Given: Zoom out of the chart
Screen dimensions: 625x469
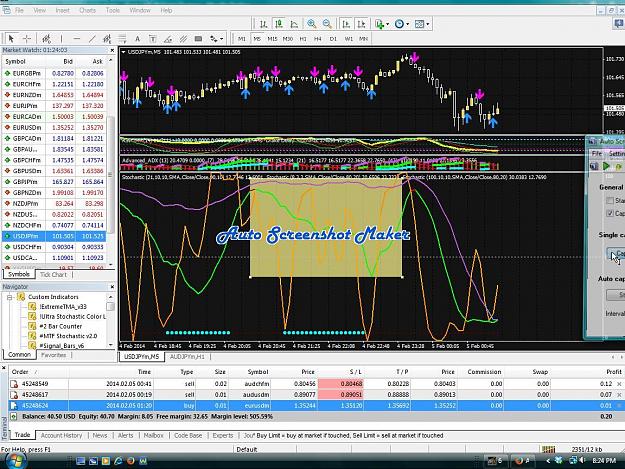Looking at the screenshot, I should [327, 24].
